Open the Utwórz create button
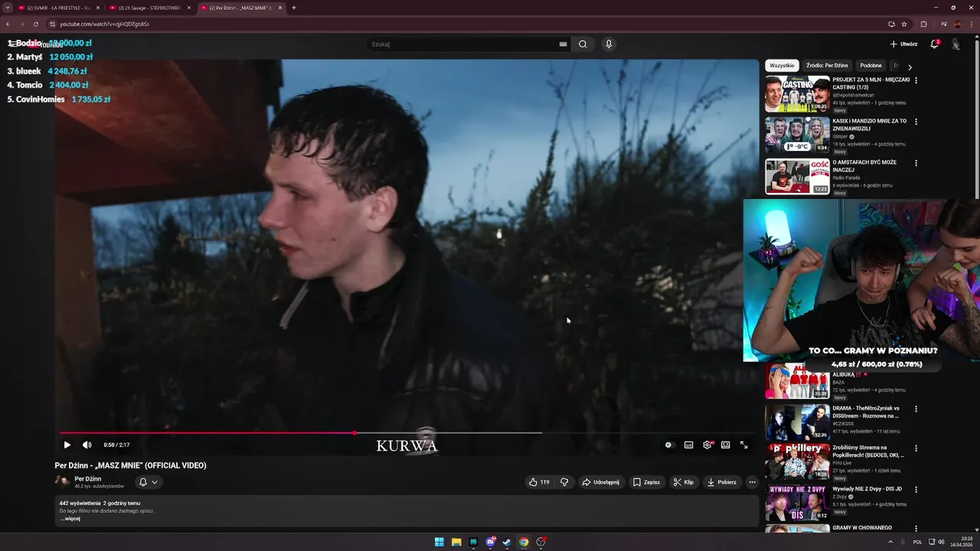This screenshot has height=551, width=980. (x=903, y=44)
